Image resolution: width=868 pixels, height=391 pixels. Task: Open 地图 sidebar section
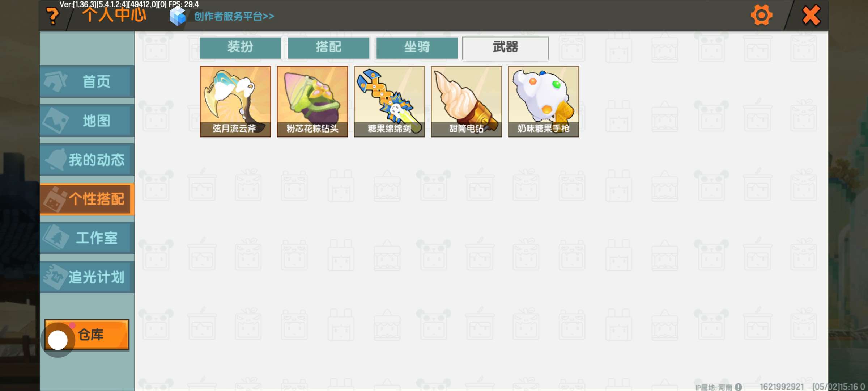pyautogui.click(x=87, y=121)
